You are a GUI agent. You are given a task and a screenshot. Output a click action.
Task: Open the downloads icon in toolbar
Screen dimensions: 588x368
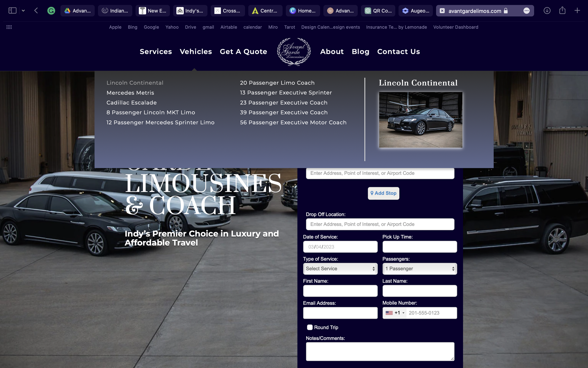547,10
